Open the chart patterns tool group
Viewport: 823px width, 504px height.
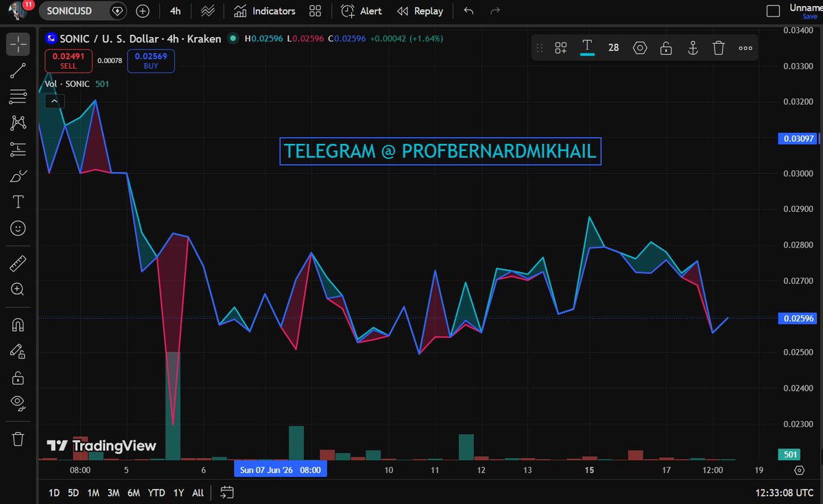click(x=18, y=123)
